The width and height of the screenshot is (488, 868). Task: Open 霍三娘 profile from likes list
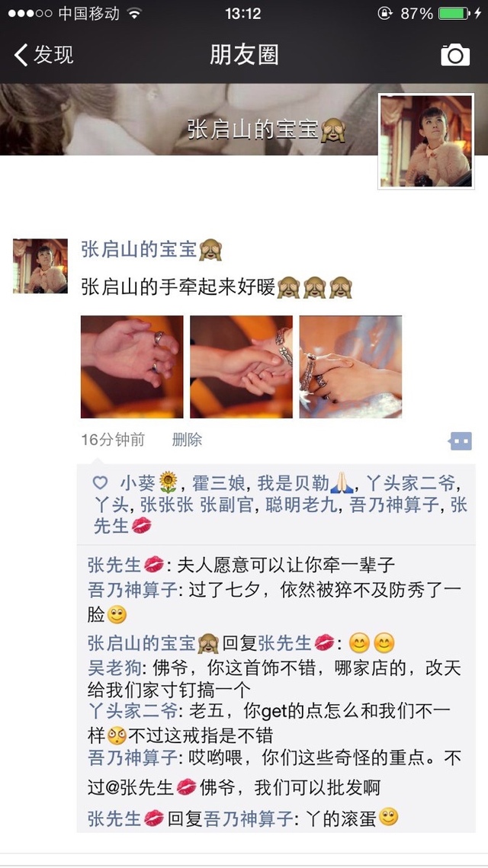click(218, 483)
